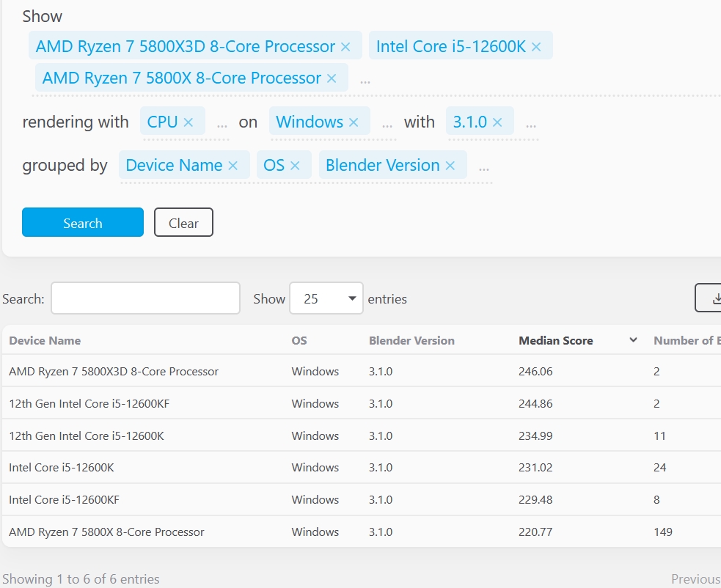Select Intel Core i5-12600KF table row name

click(64, 500)
